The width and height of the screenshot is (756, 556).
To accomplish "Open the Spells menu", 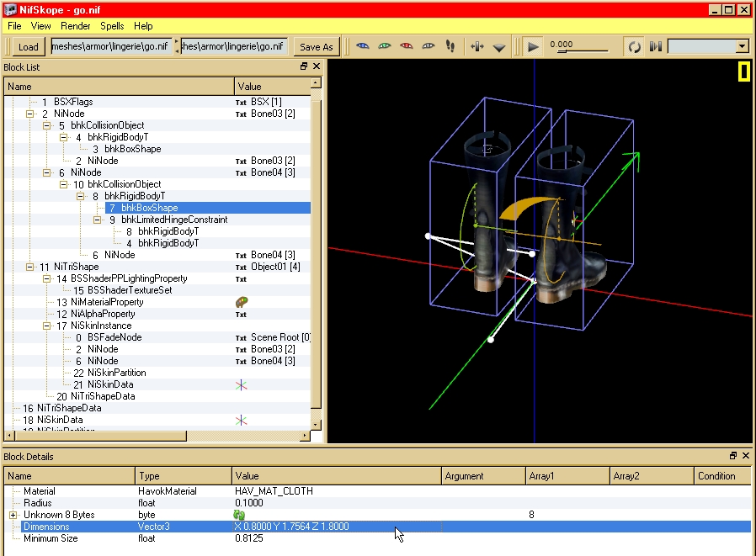I will point(112,26).
